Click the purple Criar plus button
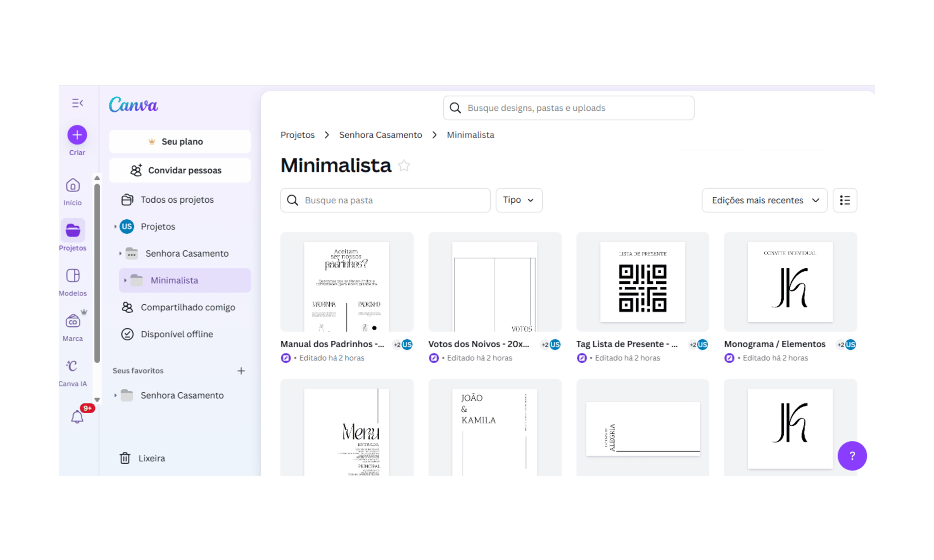Image resolution: width=934 pixels, height=560 pixels. click(77, 135)
